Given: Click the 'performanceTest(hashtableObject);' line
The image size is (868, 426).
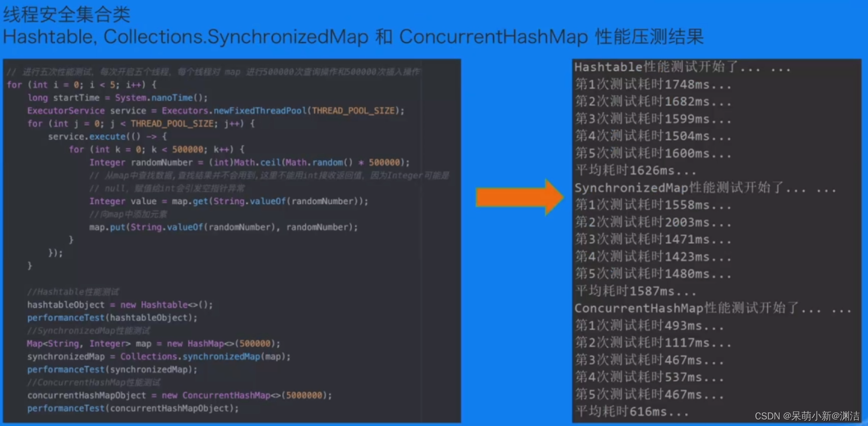Looking at the screenshot, I should [112, 318].
